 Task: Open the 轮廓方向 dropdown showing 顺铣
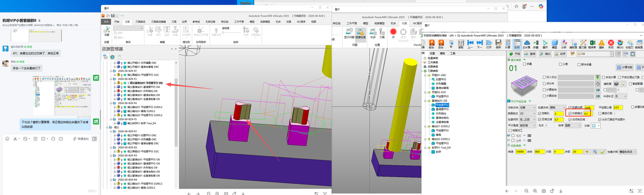coord(558,108)
